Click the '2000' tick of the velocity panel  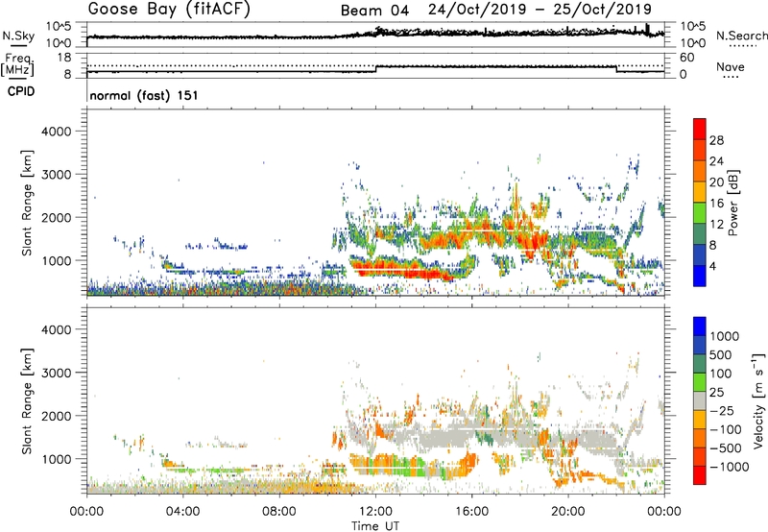pos(56,416)
